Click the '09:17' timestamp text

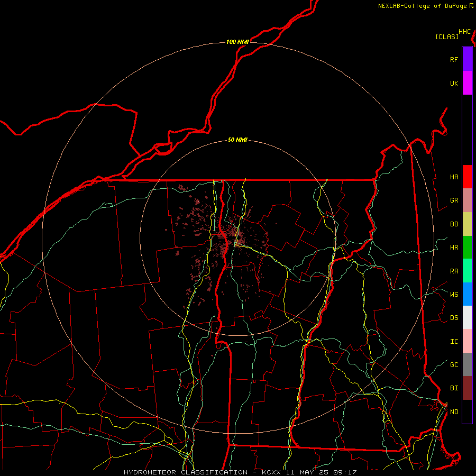pyautogui.click(x=344, y=472)
